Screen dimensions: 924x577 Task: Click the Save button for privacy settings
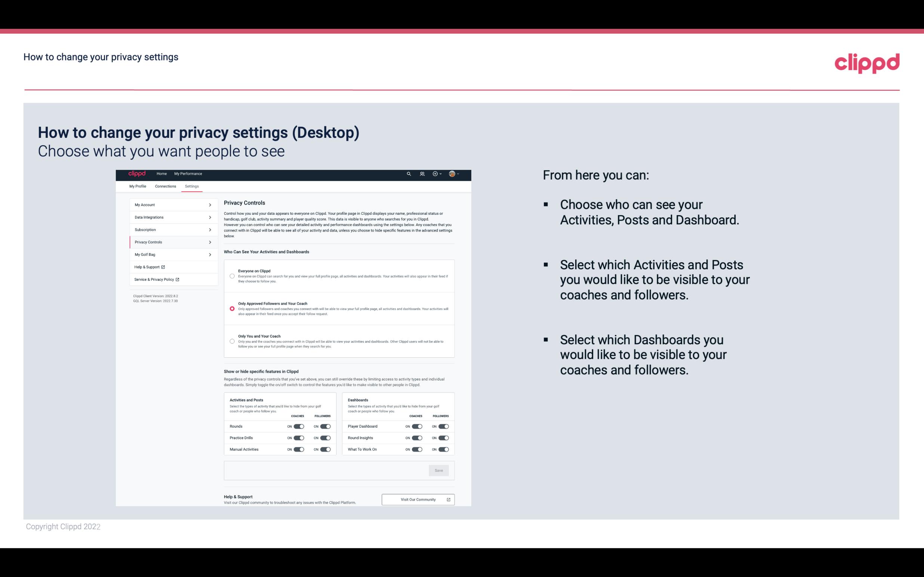(x=438, y=470)
